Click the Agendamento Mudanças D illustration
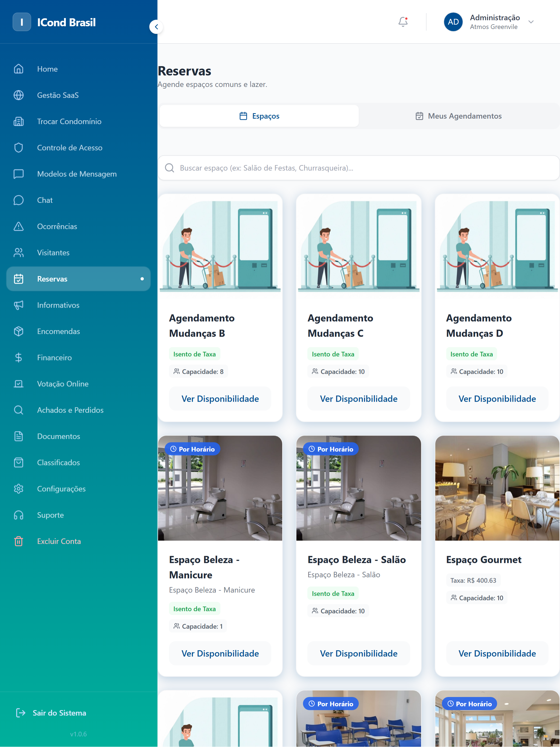The height and width of the screenshot is (747, 560). tap(497, 247)
